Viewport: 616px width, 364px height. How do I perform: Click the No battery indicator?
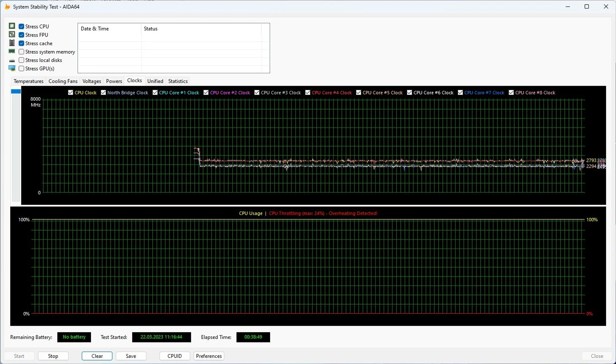(x=74, y=337)
